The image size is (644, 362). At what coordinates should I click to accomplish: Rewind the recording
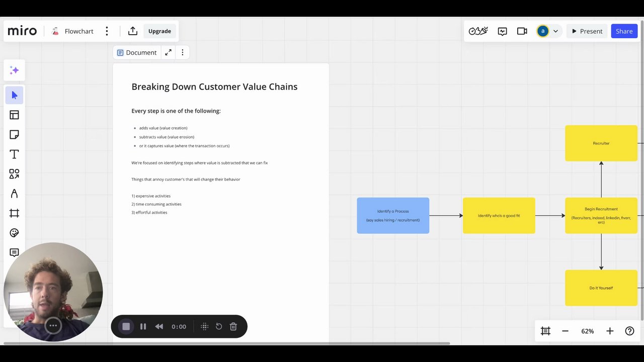(159, 326)
